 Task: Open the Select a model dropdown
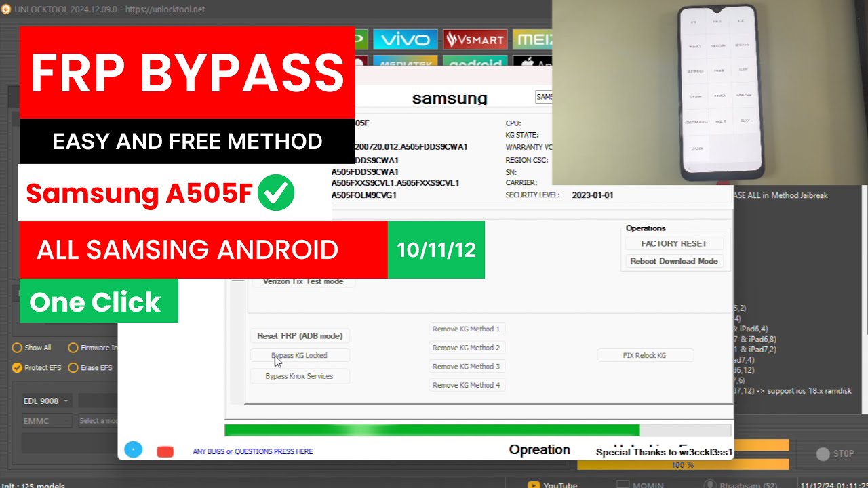click(x=98, y=421)
